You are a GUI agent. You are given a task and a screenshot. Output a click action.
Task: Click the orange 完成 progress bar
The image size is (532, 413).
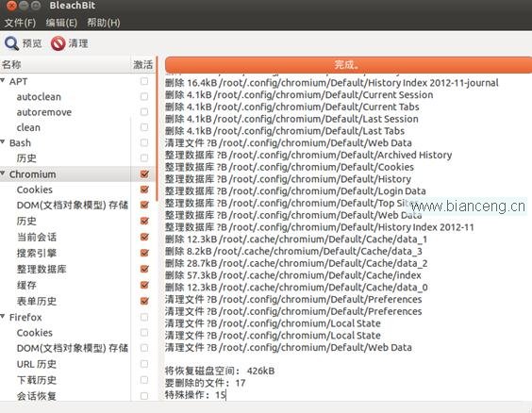tap(348, 64)
